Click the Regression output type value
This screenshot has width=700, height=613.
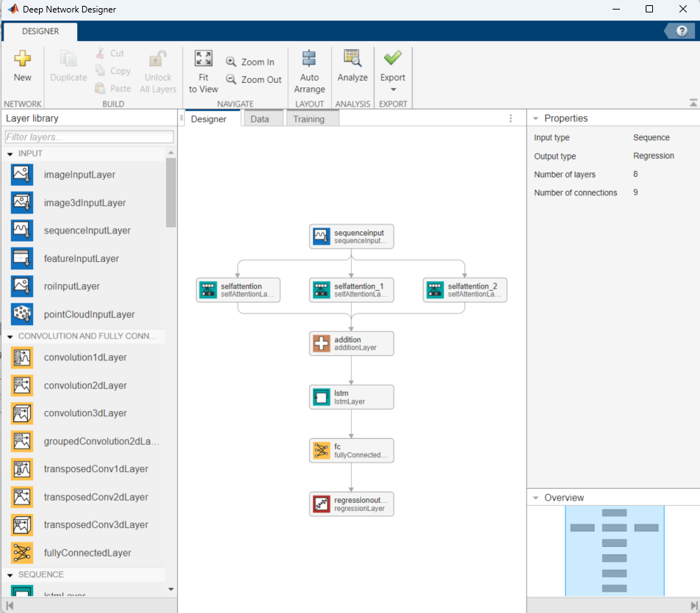pos(654,156)
